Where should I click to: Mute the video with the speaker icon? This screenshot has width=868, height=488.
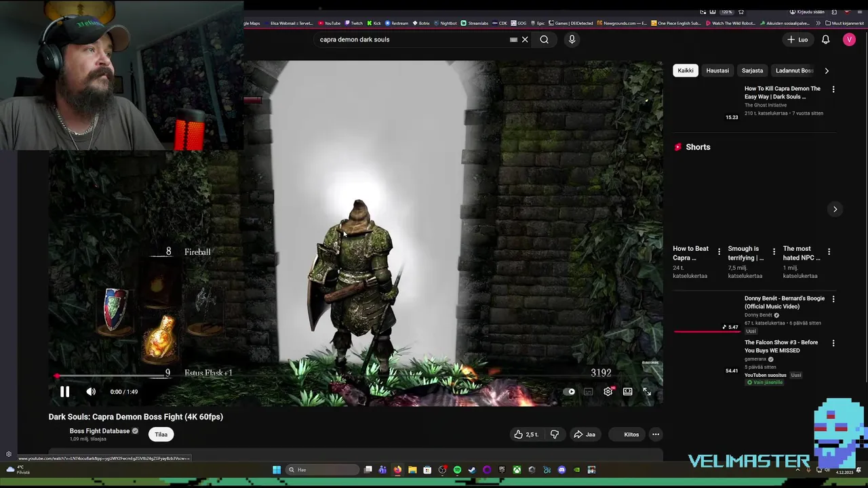91,392
